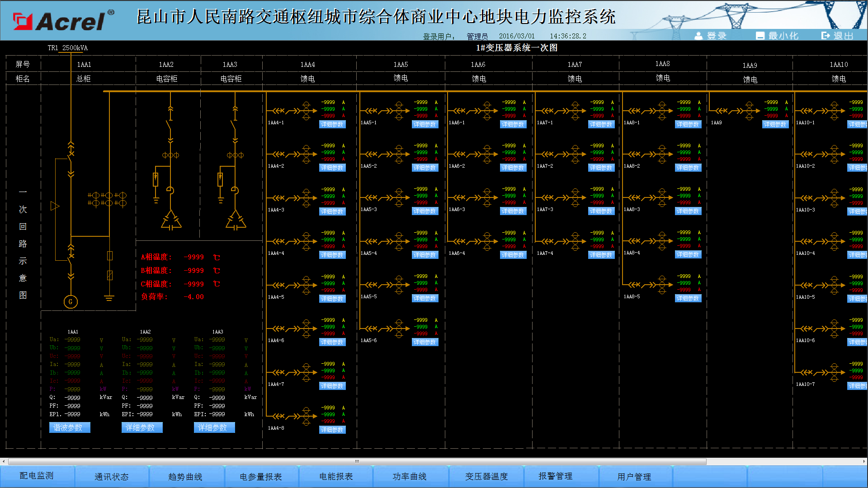Click the minimize (最小化) icon button
This screenshot has height=488, width=868.
760,36
